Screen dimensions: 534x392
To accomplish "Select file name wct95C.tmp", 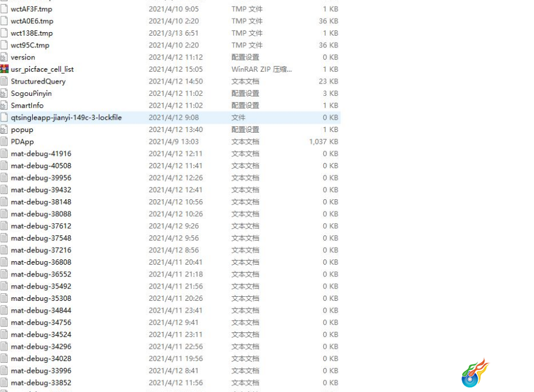I will click(30, 45).
